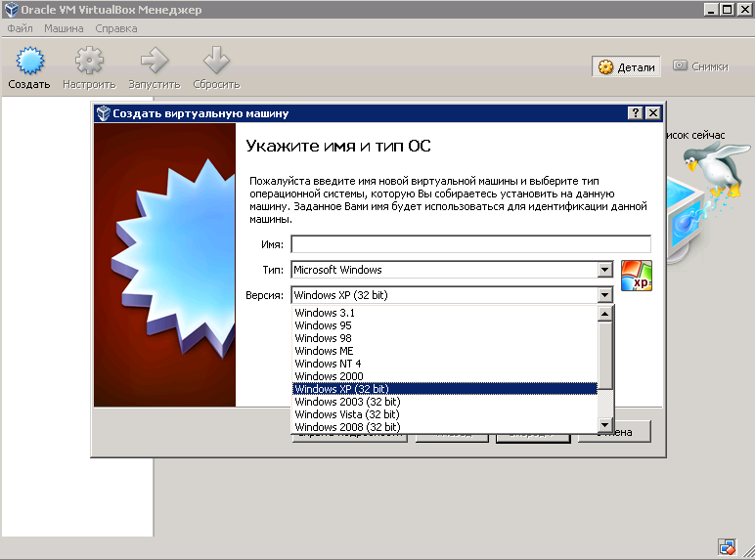Select Windows NT 4 from the list

tap(445, 364)
